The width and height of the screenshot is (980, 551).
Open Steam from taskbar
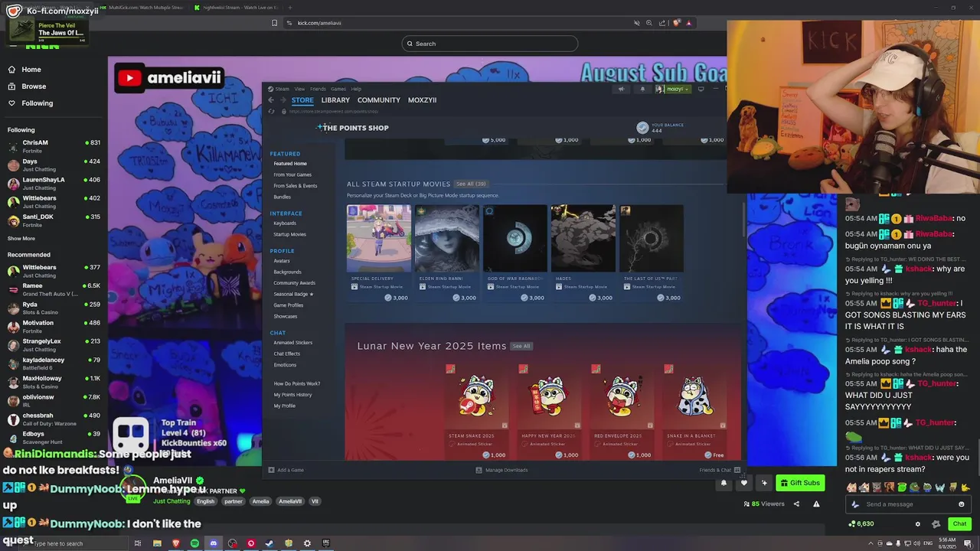(x=269, y=543)
